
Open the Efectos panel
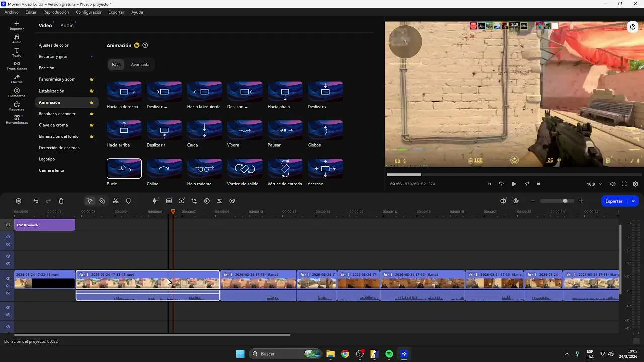click(17, 79)
